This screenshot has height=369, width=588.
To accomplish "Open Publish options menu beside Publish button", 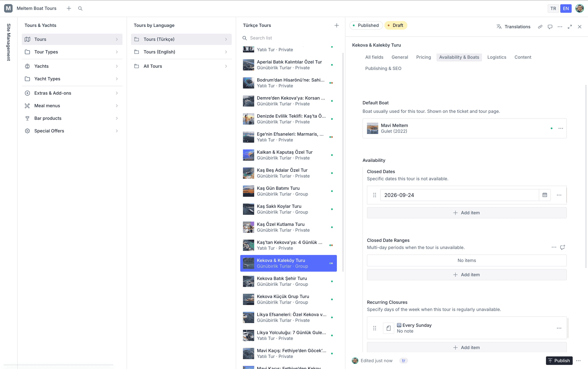I will 578,361.
